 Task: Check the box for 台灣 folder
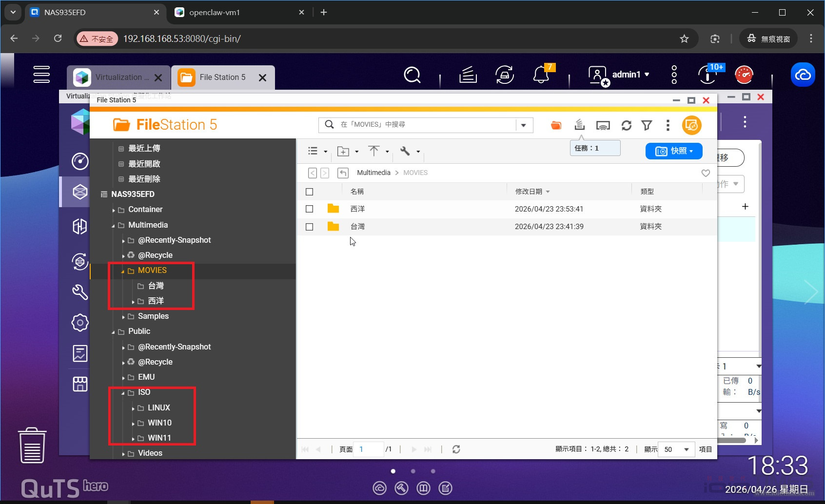point(309,227)
